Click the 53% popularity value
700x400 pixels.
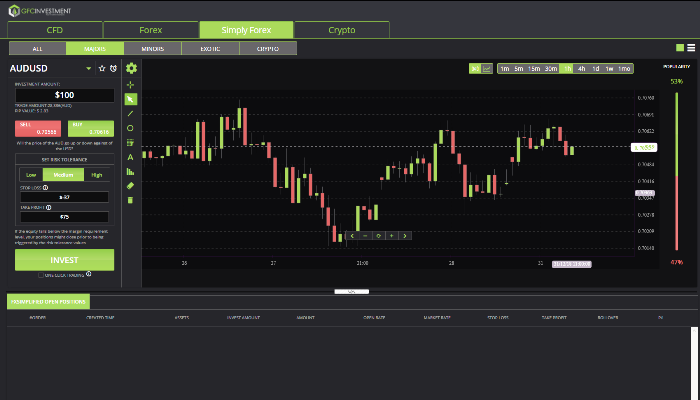(x=677, y=82)
